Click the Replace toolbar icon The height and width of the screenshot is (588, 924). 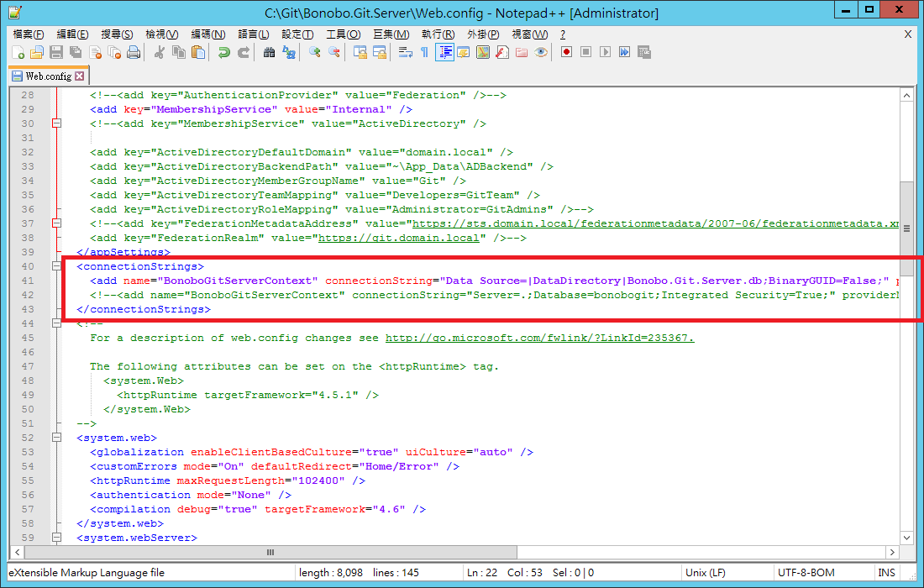(289, 52)
